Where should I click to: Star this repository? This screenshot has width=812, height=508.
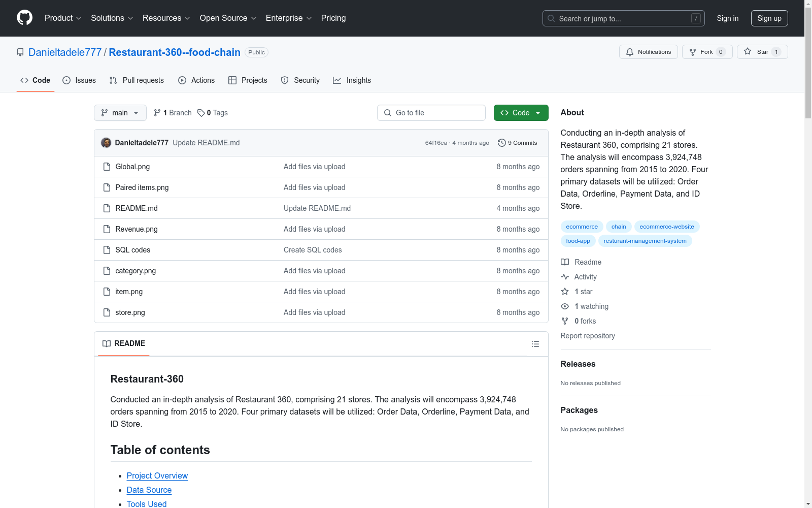point(756,52)
